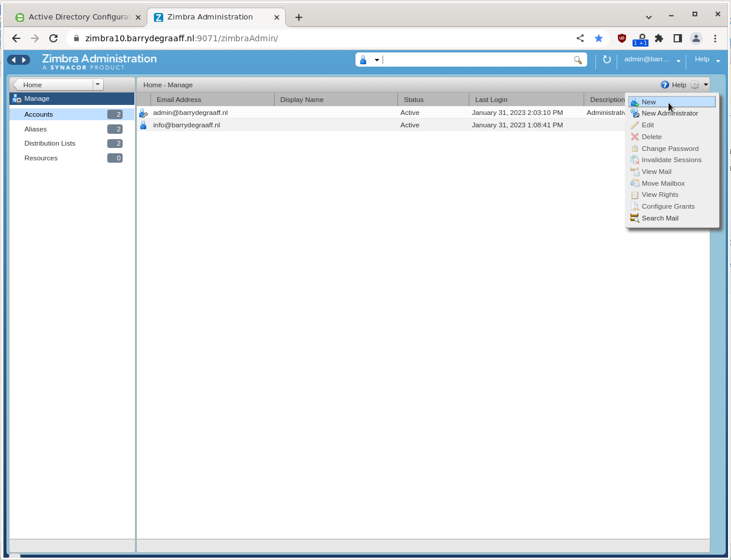Click the New Administrator icon

pyautogui.click(x=634, y=113)
